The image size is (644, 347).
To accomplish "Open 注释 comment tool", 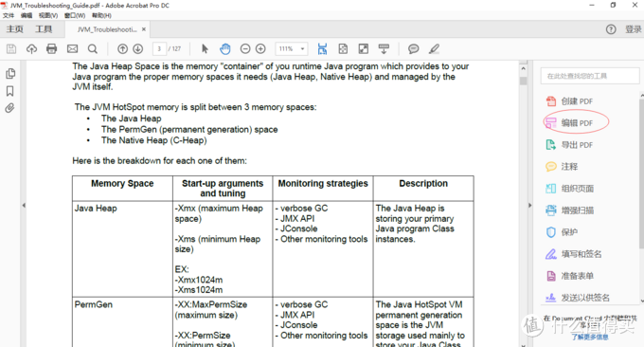I will pyautogui.click(x=562, y=167).
